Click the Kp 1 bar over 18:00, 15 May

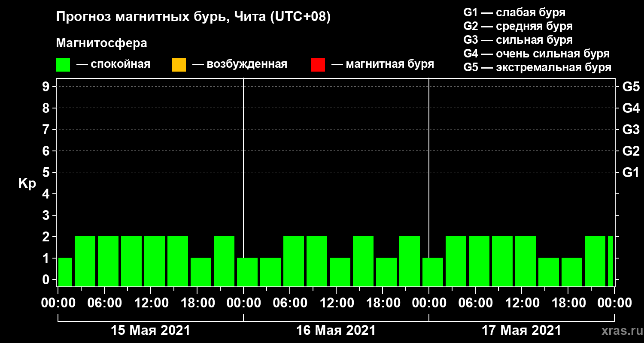coord(201,272)
